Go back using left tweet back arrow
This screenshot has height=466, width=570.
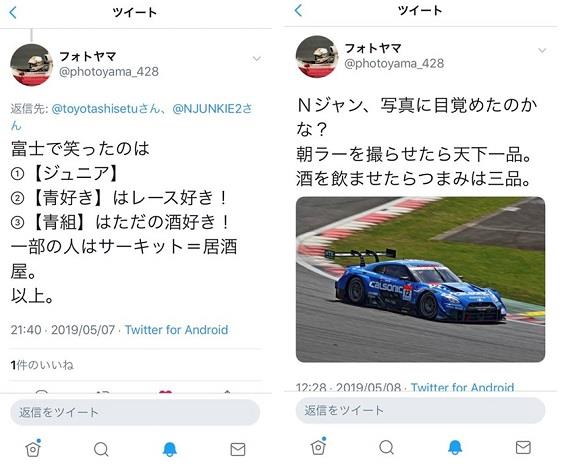tap(13, 13)
